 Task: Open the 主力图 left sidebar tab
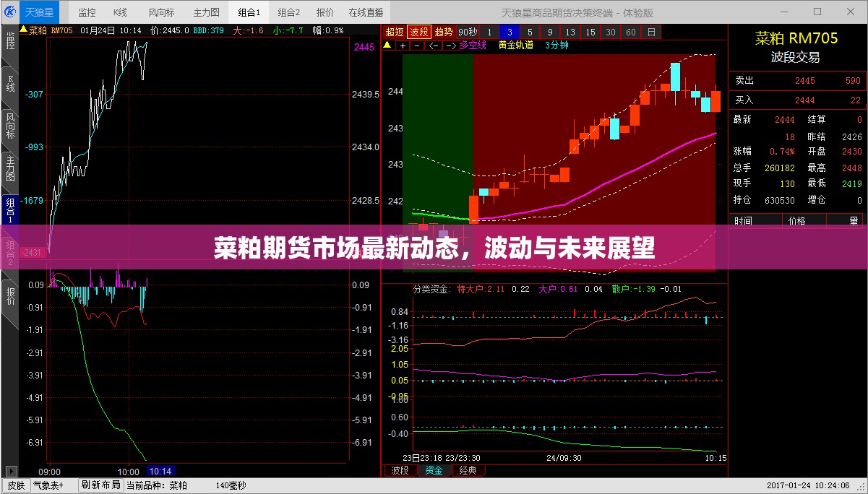tap(10, 168)
